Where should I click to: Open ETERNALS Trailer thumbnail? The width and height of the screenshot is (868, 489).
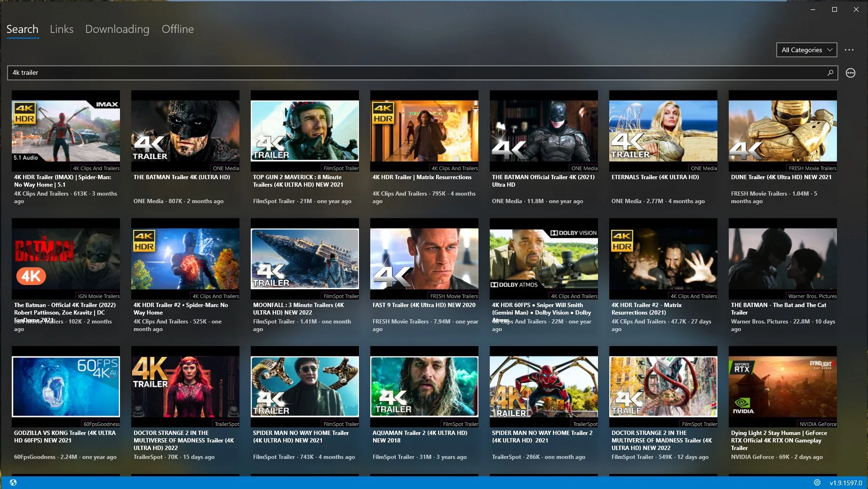[x=663, y=131]
